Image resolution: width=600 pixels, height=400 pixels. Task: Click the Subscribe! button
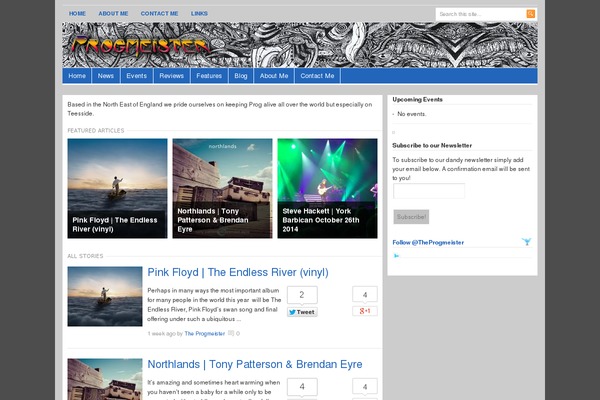[x=411, y=217]
